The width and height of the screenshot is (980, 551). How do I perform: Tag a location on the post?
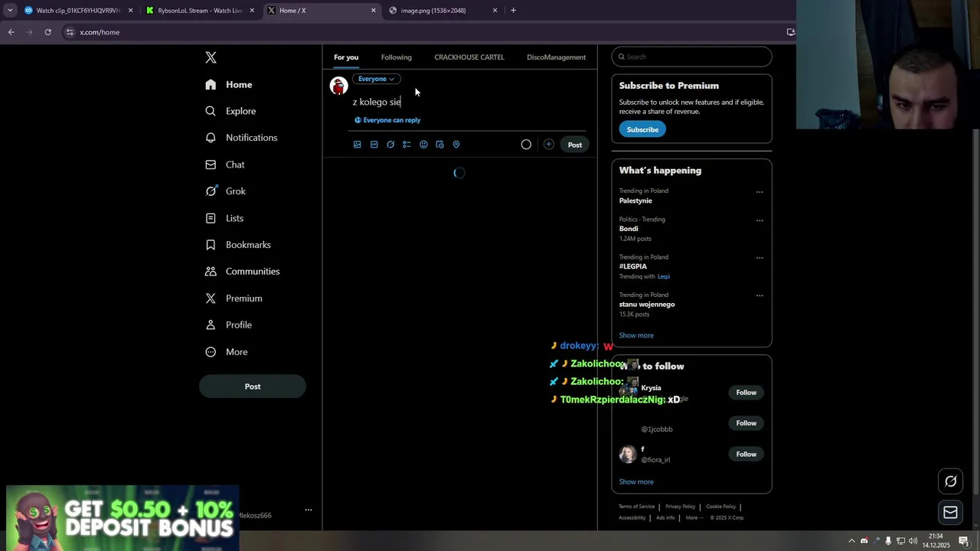(456, 145)
